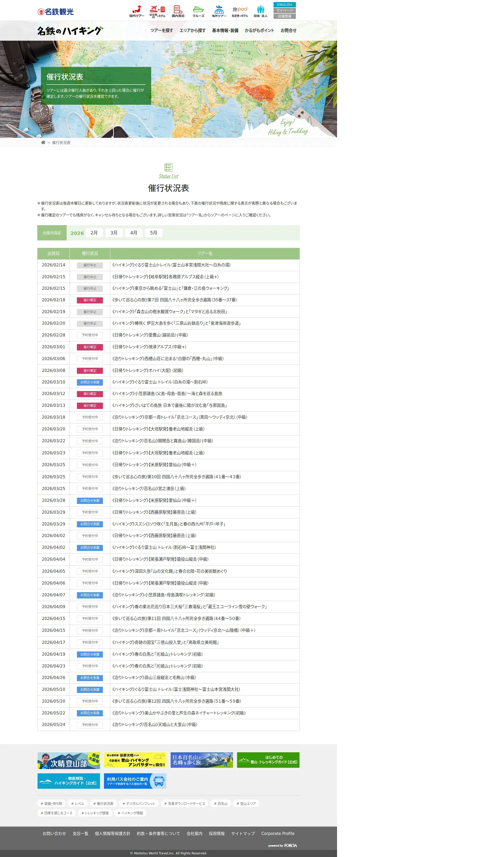The height and width of the screenshot is (857, 504).
Task: Click the # デジタルパンフレット tag
Action: pos(139,804)
